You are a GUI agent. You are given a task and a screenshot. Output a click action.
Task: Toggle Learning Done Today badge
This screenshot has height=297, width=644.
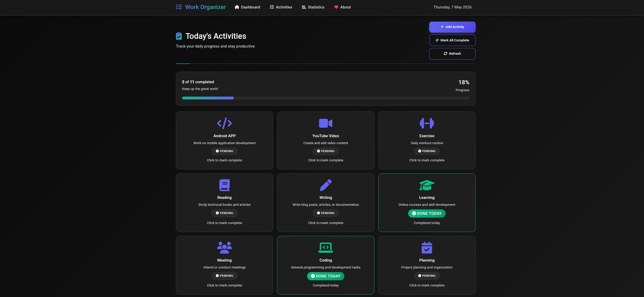click(427, 213)
